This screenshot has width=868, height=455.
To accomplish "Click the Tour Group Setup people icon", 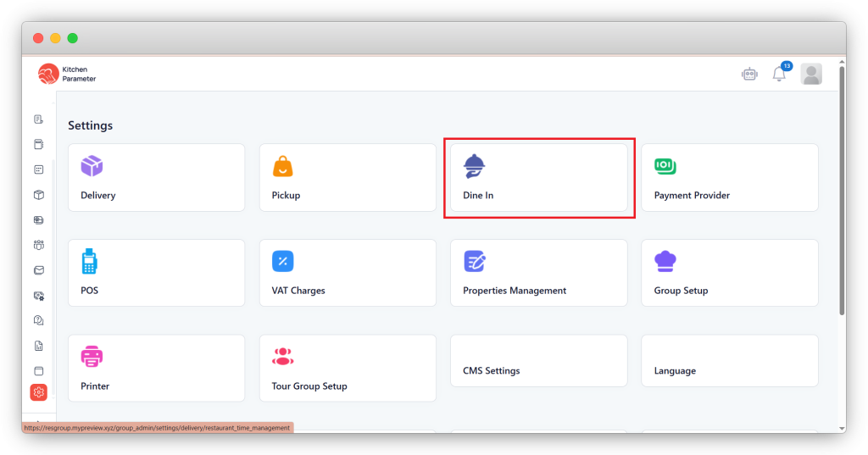I will [283, 357].
